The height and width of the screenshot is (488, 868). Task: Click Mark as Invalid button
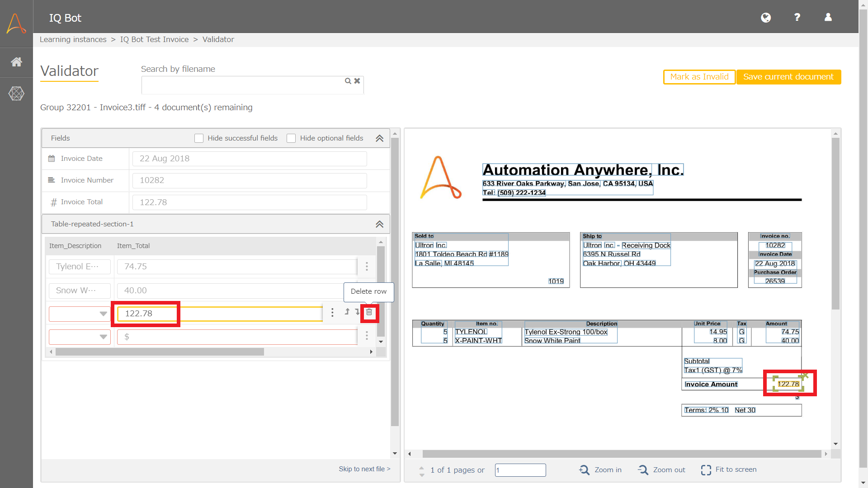(x=699, y=77)
